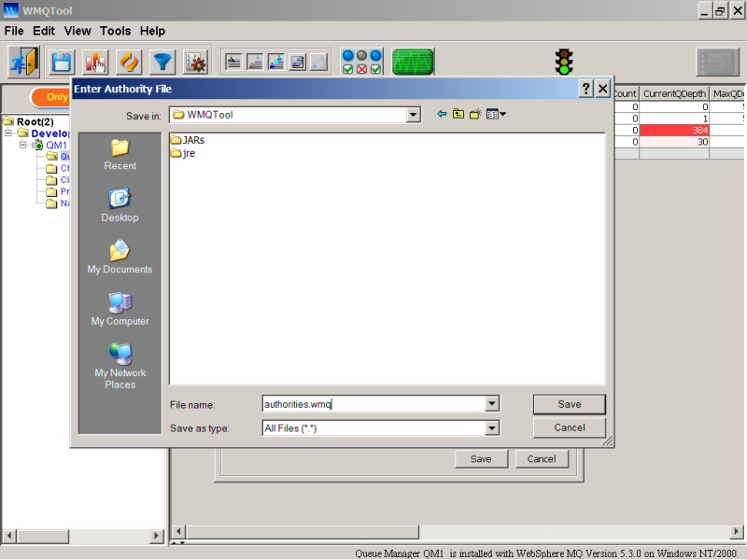
Task: Open My Documents in places bar
Action: point(120,258)
